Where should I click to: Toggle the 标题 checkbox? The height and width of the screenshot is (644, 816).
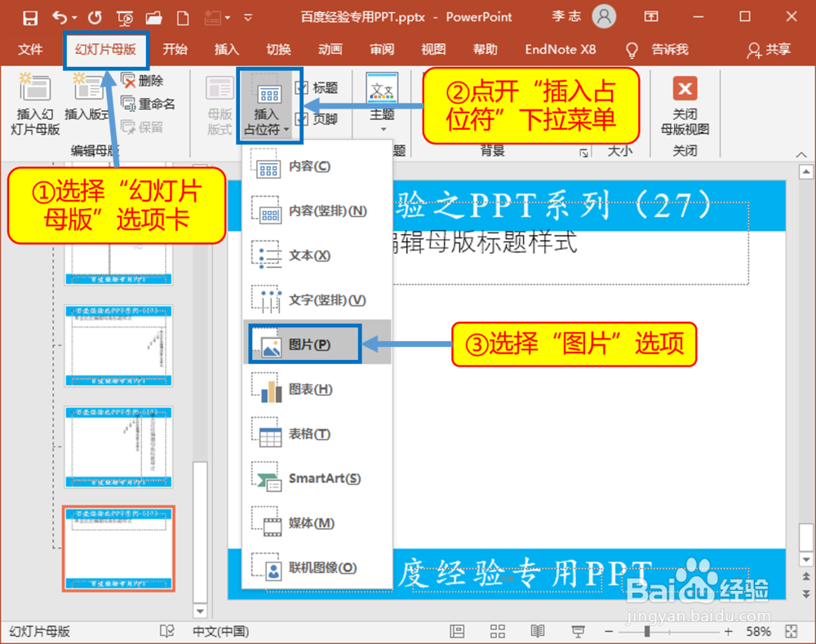[301, 87]
